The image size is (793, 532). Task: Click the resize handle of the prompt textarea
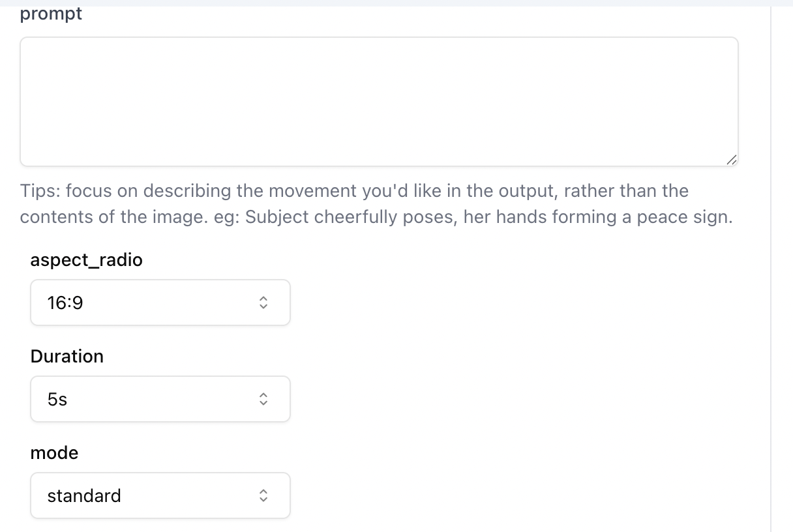click(x=733, y=160)
